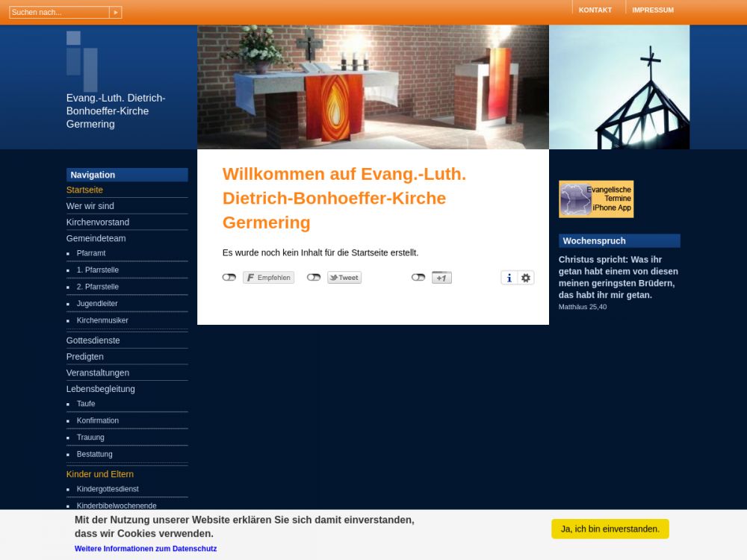Click the search submit arrow button
This screenshot has width=747, height=560.
tap(115, 13)
